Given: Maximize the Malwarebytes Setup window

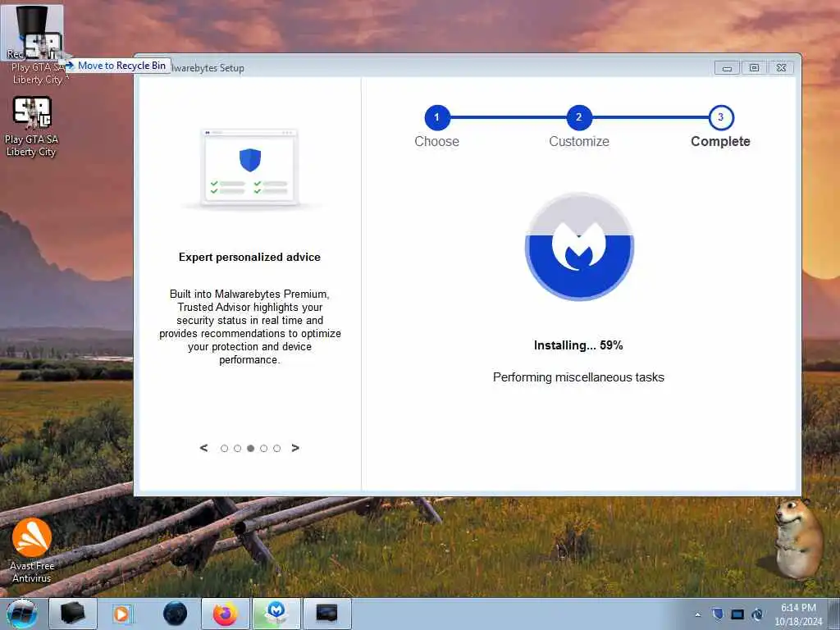Looking at the screenshot, I should 755,68.
